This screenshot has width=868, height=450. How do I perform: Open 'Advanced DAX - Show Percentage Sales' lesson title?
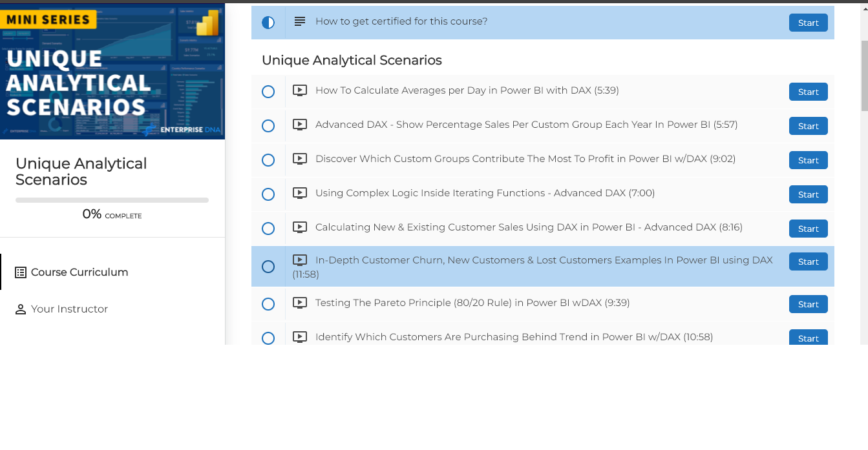click(527, 125)
